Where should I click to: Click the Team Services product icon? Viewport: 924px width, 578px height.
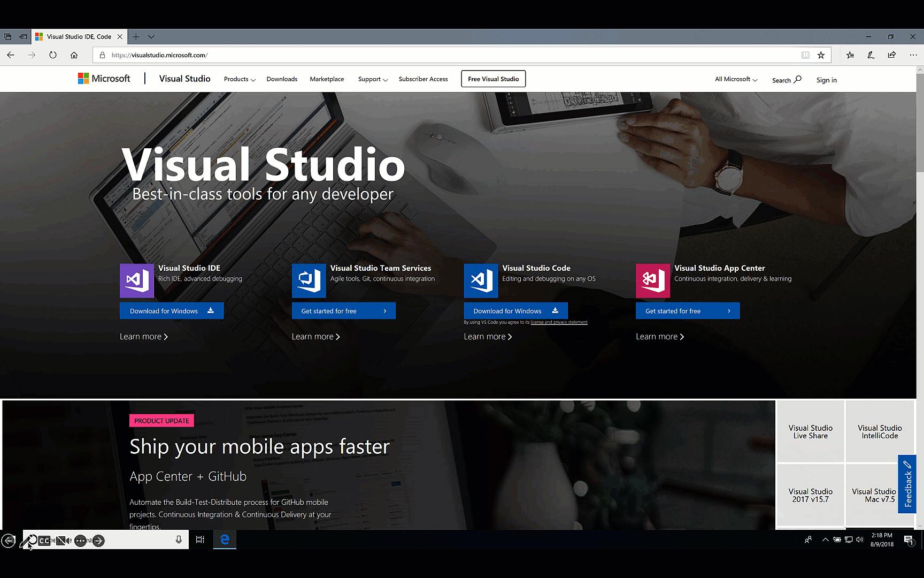pos(309,280)
